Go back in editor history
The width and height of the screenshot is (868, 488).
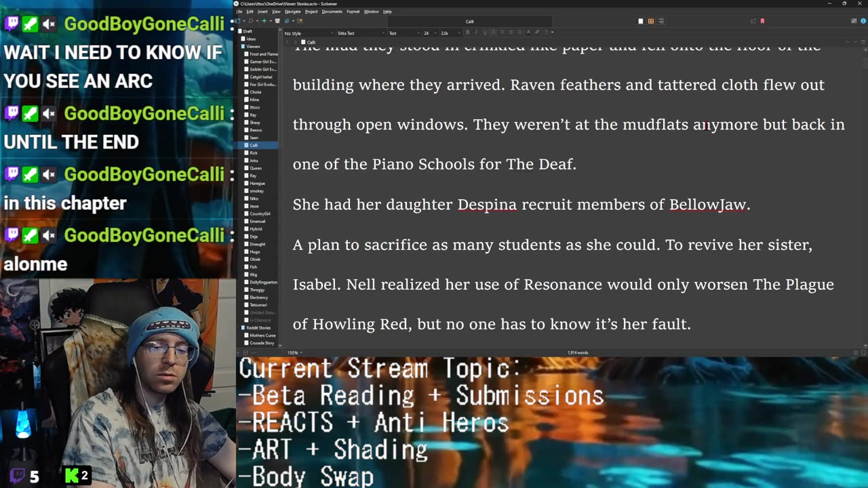pyautogui.click(x=287, y=42)
